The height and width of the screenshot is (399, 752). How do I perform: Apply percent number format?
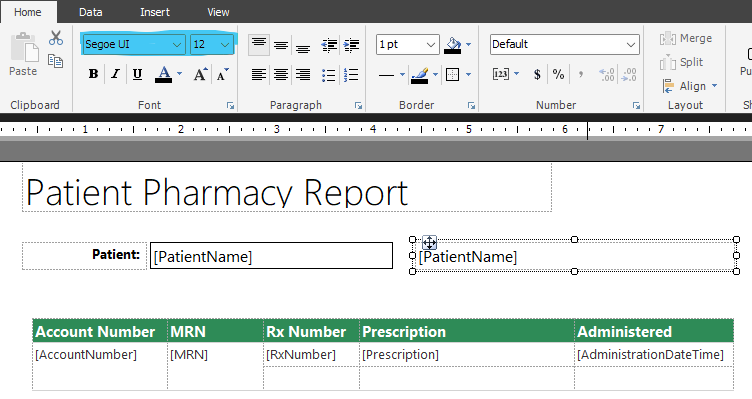pyautogui.click(x=558, y=74)
